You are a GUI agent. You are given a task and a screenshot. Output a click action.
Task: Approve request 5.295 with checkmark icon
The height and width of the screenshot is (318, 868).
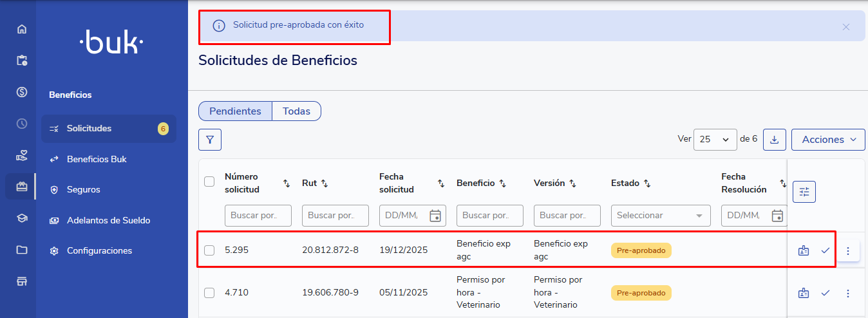tap(826, 250)
